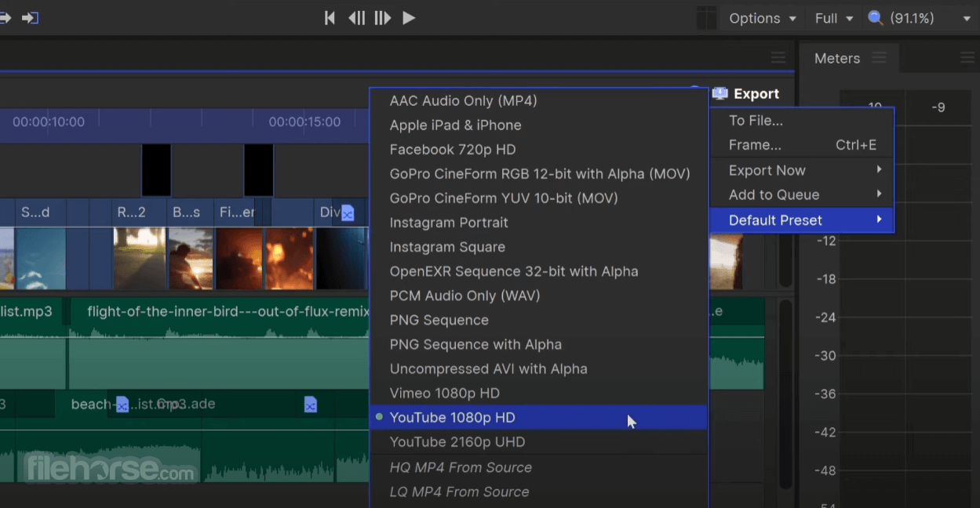This screenshot has height=508, width=980.
Task: Click the transition icon on the beach audio clip
Action: (122, 405)
